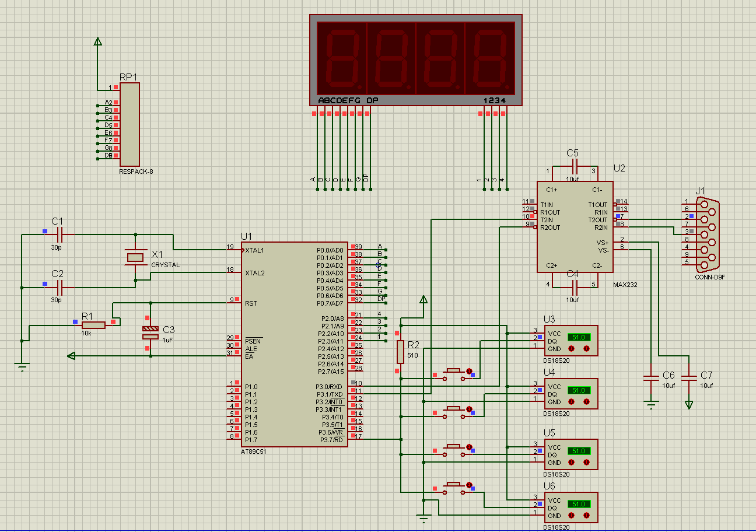
Task: Click the power terminal arrow below capacitor C7
Action: [689, 404]
